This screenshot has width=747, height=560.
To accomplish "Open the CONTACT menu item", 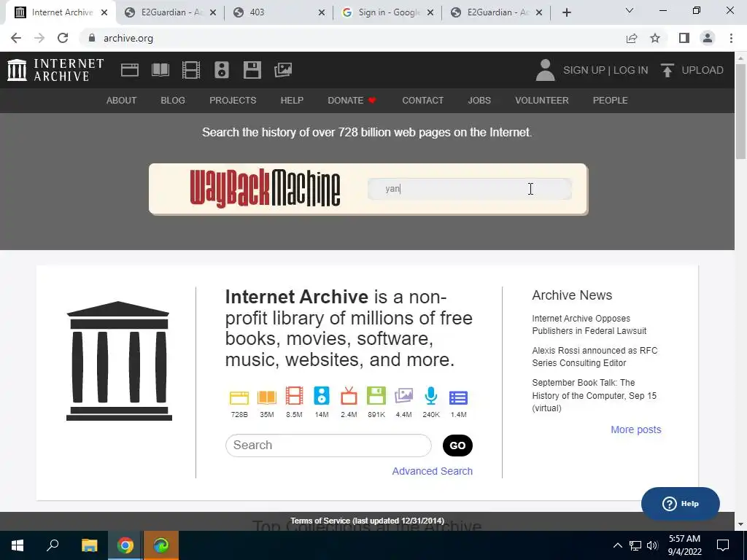I will click(x=422, y=101).
